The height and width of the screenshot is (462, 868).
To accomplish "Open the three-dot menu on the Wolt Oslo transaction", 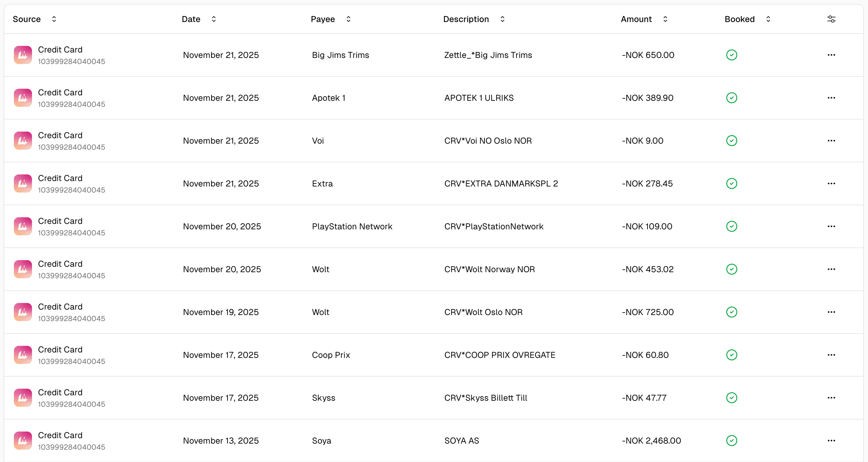I will click(x=832, y=312).
